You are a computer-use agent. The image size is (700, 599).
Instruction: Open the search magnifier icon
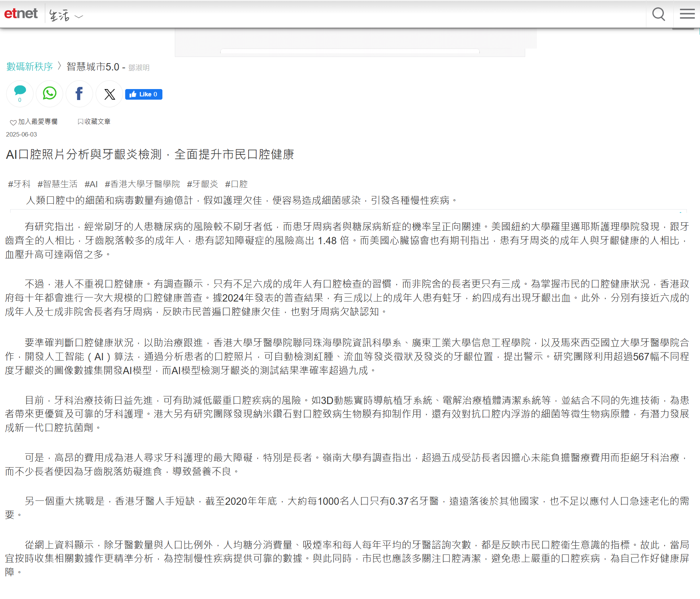point(659,14)
